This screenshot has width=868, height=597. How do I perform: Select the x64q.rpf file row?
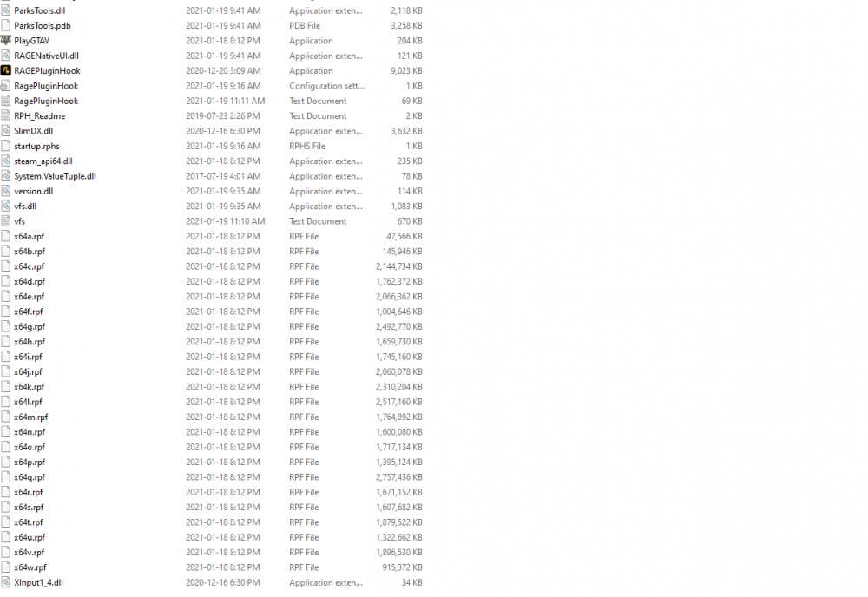[214, 477]
